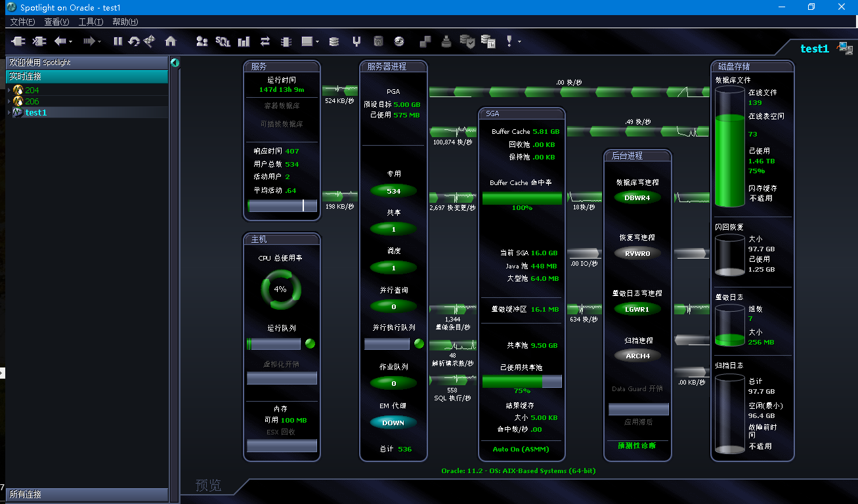Click the checkered flag toolbar icon
The width and height of the screenshot is (858, 504).
[x=150, y=41]
